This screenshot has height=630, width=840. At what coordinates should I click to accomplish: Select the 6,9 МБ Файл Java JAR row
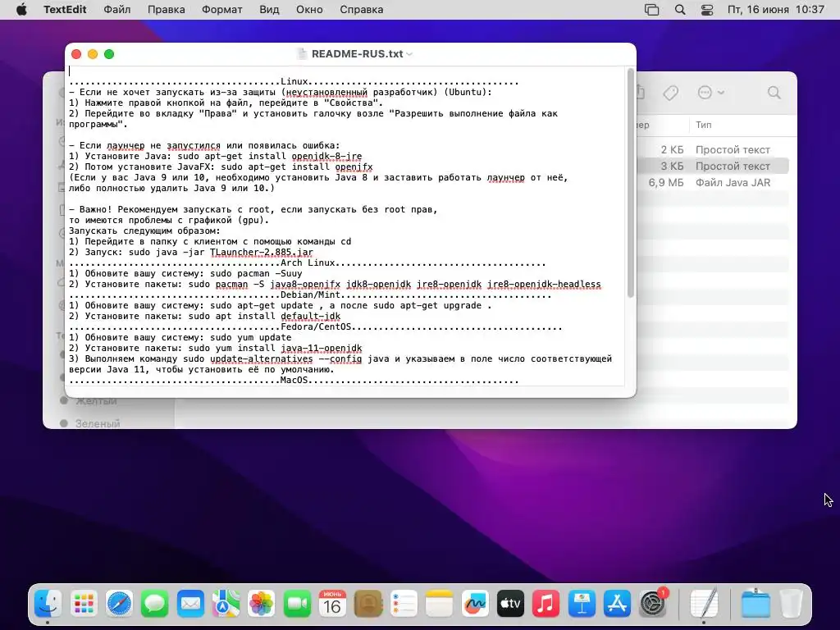pyautogui.click(x=714, y=183)
